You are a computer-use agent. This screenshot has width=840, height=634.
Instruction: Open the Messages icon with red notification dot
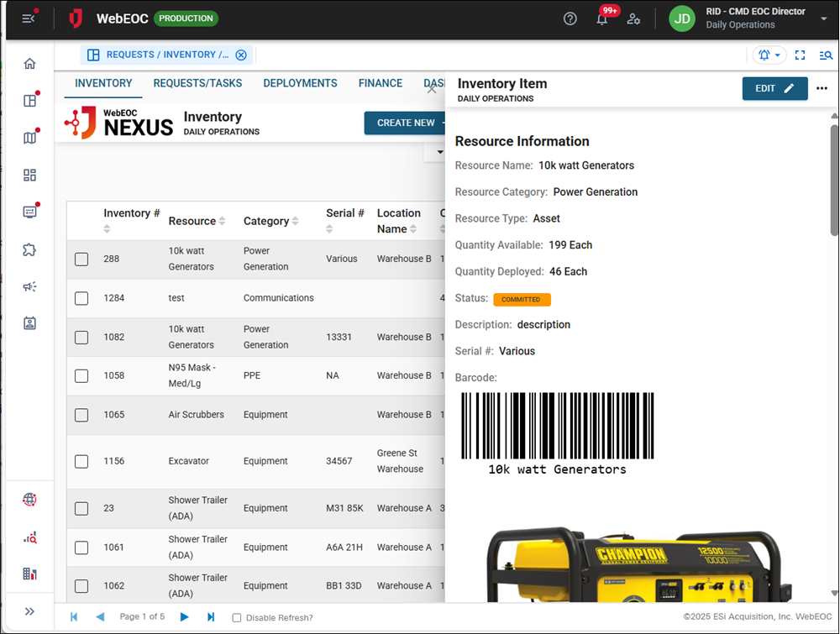pos(29,212)
